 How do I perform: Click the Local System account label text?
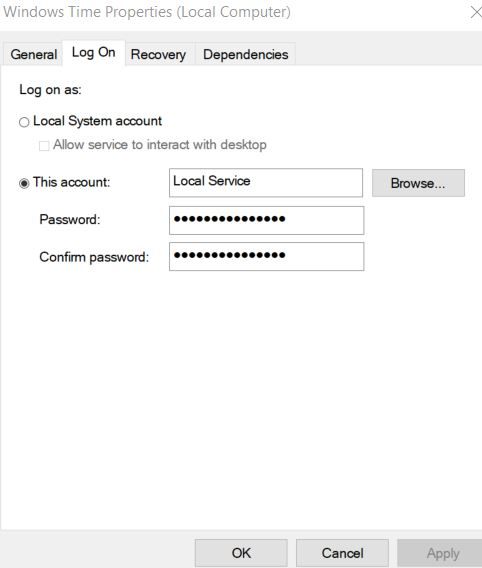(x=97, y=121)
